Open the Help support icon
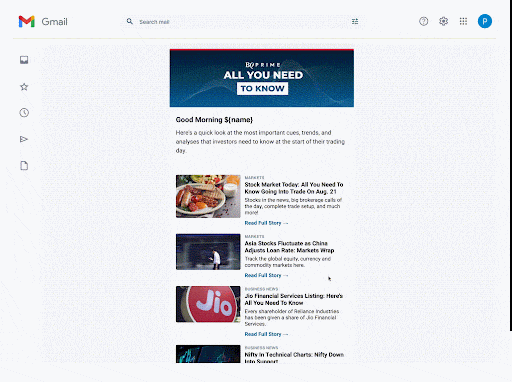Screen dimensions: 512x382 point(423,21)
